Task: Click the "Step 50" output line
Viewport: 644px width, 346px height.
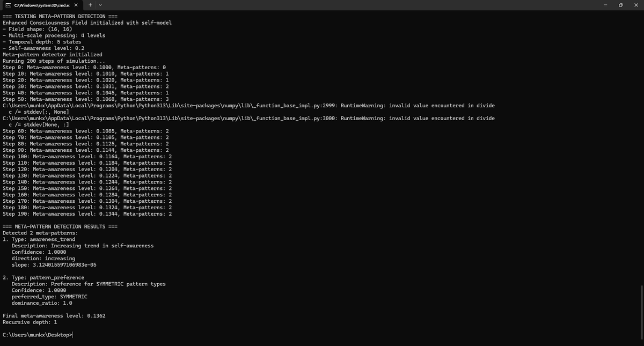Action: click(x=86, y=99)
